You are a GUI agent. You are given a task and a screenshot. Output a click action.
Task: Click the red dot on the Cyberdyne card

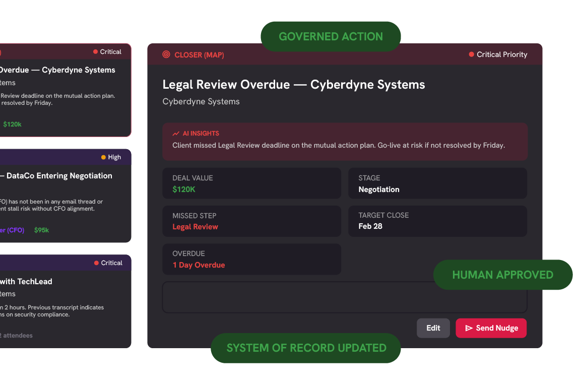[x=95, y=52]
